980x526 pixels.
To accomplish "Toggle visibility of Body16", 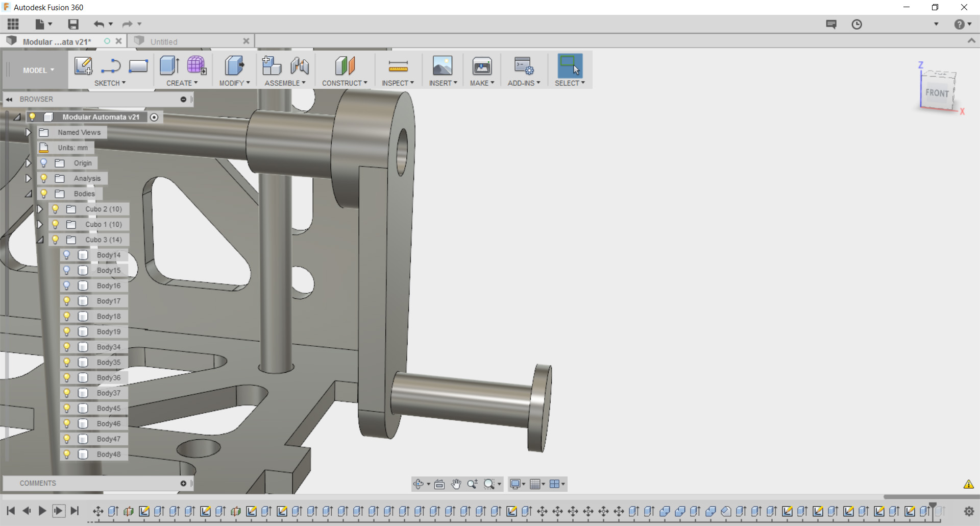I will 66,285.
